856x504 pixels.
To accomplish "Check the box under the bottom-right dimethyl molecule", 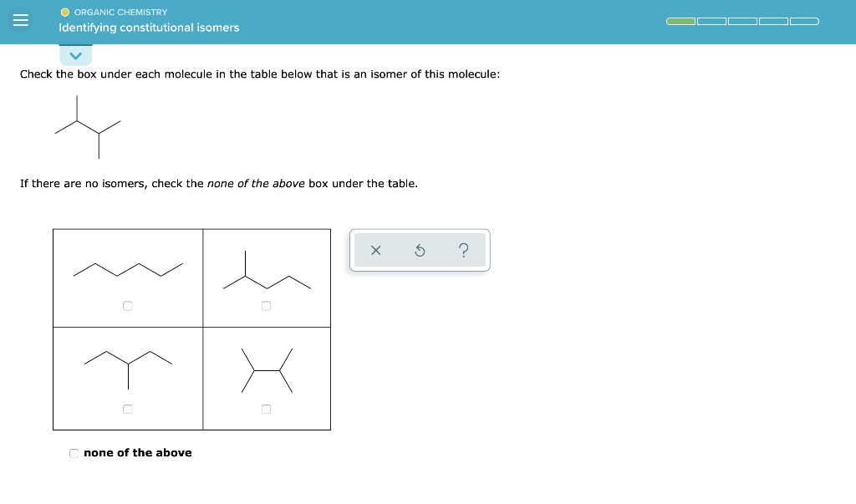I will pyautogui.click(x=266, y=409).
